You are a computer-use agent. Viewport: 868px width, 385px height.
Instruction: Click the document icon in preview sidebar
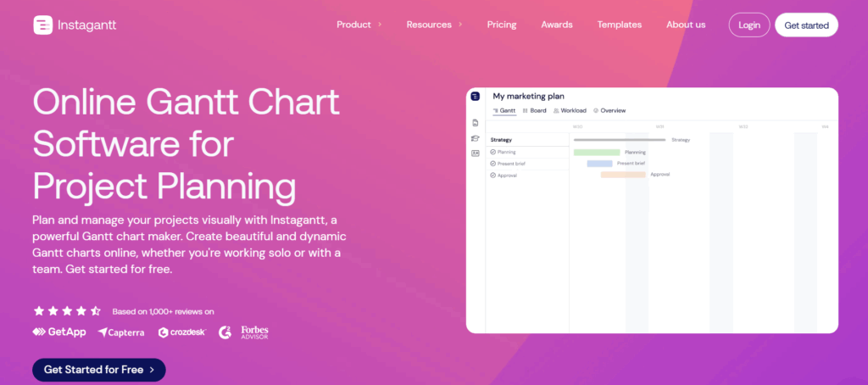(x=476, y=123)
